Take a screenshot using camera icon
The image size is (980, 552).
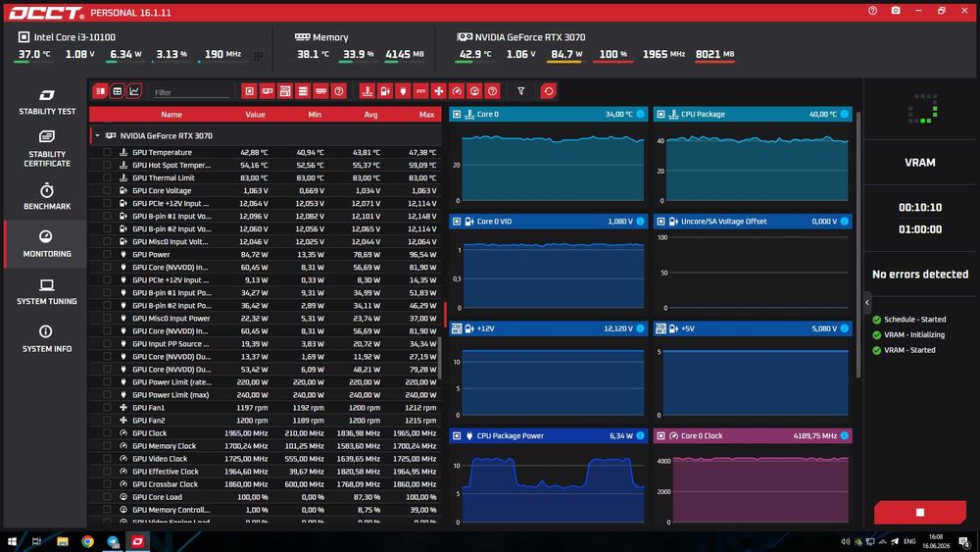(x=896, y=11)
